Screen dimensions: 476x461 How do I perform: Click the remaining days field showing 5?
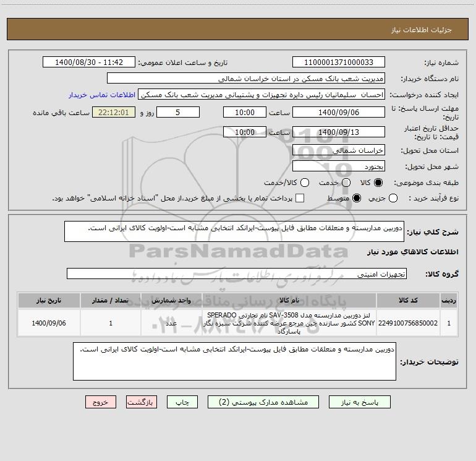tap(178, 113)
